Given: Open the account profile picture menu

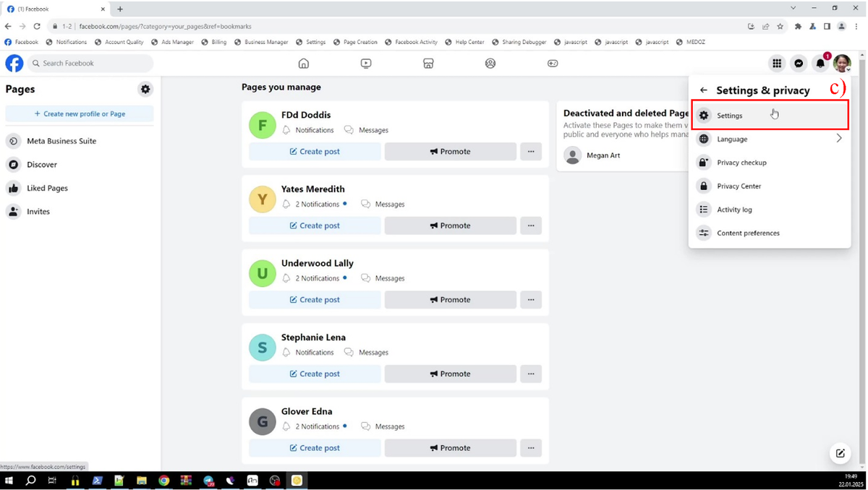Looking at the screenshot, I should 842,64.
